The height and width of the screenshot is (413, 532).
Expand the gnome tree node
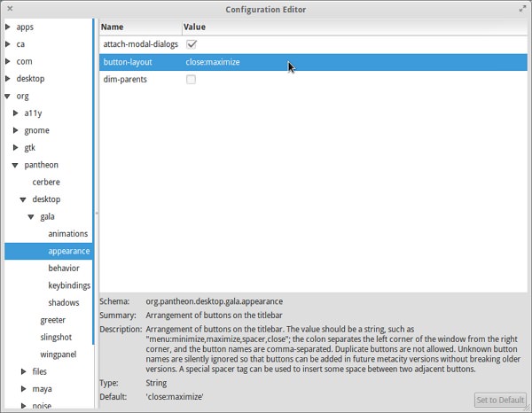tap(15, 130)
